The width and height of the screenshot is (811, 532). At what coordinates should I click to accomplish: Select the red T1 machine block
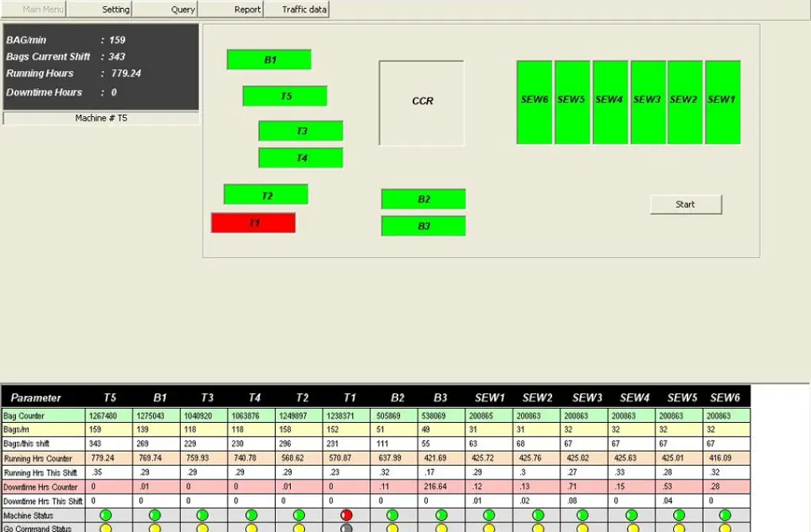(x=253, y=223)
